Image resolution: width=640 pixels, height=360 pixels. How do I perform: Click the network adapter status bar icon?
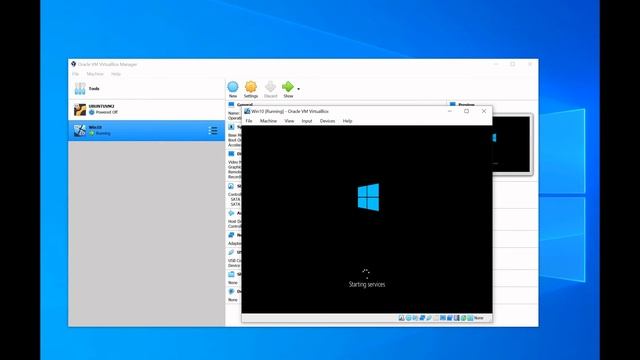click(422, 318)
